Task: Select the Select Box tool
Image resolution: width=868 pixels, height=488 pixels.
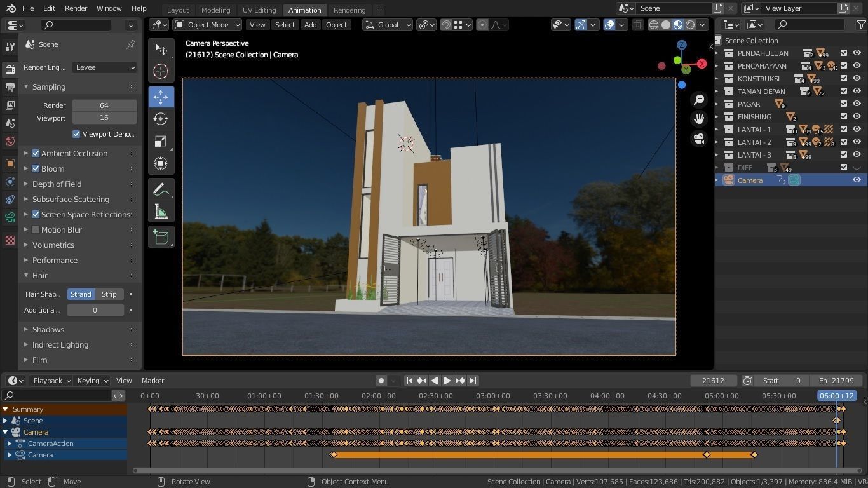Action: click(x=161, y=50)
